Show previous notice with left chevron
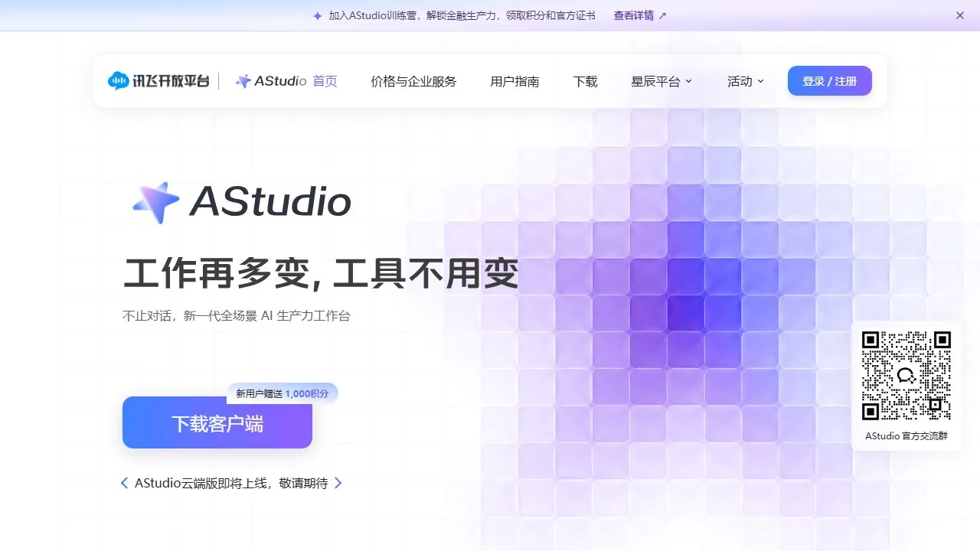 (x=124, y=483)
